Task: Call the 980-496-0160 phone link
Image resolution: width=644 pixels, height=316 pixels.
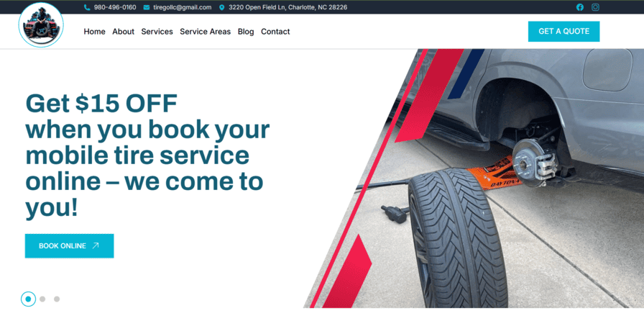Action: coord(115,7)
